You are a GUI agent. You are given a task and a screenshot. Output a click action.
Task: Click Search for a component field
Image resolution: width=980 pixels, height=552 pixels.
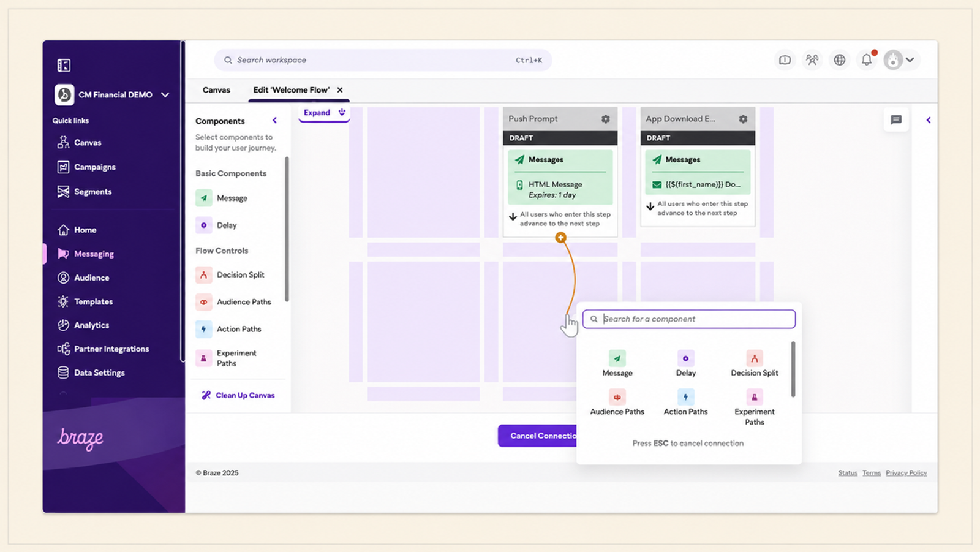(689, 319)
